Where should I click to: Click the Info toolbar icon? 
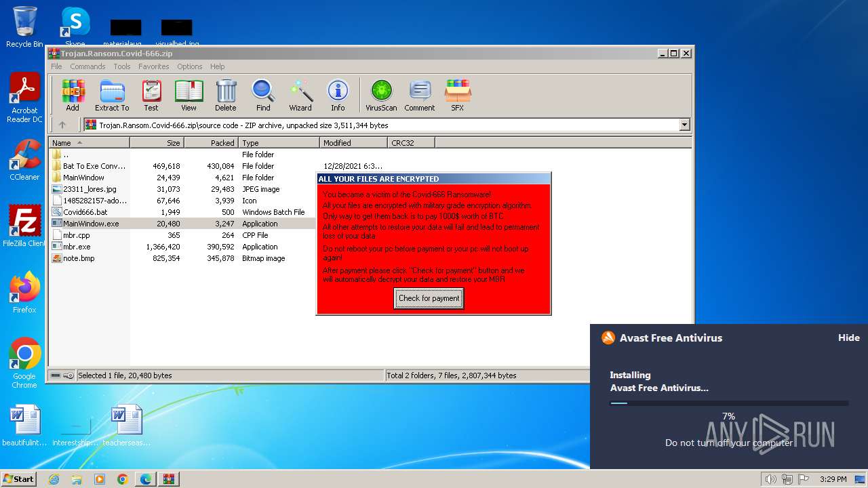pyautogui.click(x=338, y=96)
